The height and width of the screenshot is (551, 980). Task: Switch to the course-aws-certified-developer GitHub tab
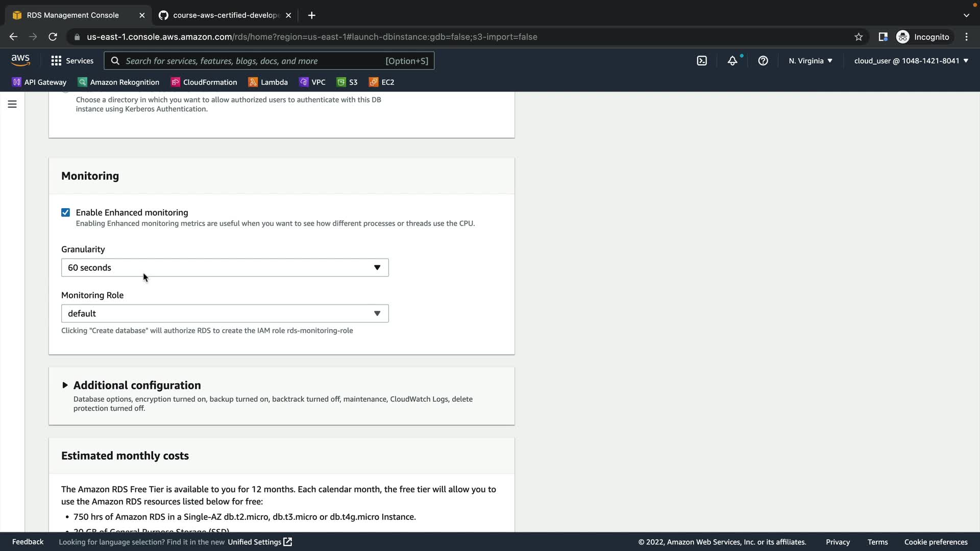pos(225,15)
